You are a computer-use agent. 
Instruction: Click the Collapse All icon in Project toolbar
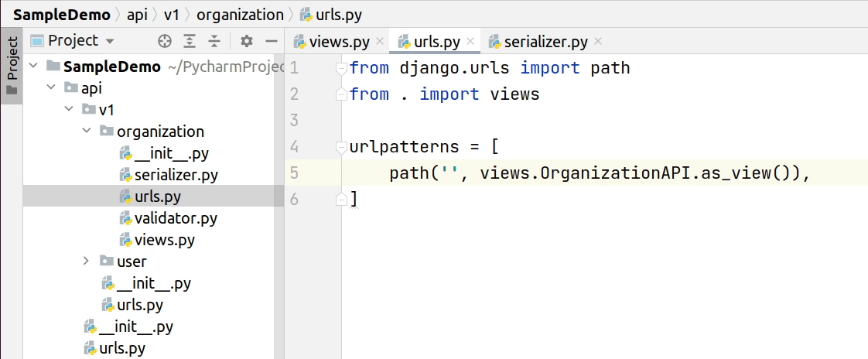pos(214,41)
